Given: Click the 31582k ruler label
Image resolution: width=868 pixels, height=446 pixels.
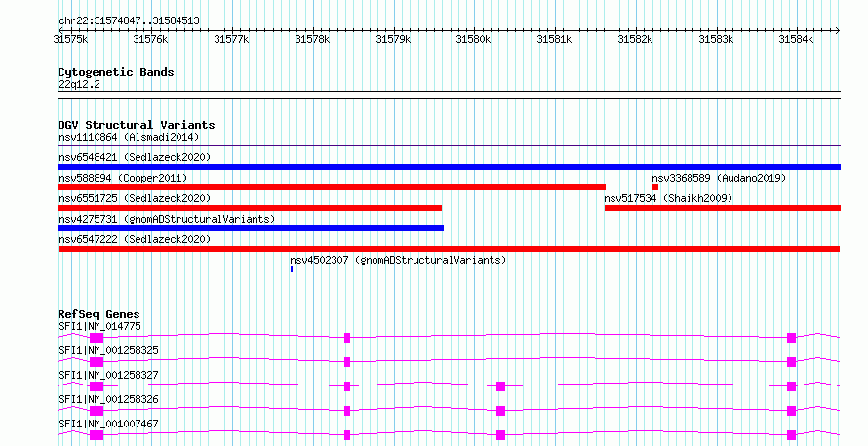Looking at the screenshot, I should pos(635,39).
